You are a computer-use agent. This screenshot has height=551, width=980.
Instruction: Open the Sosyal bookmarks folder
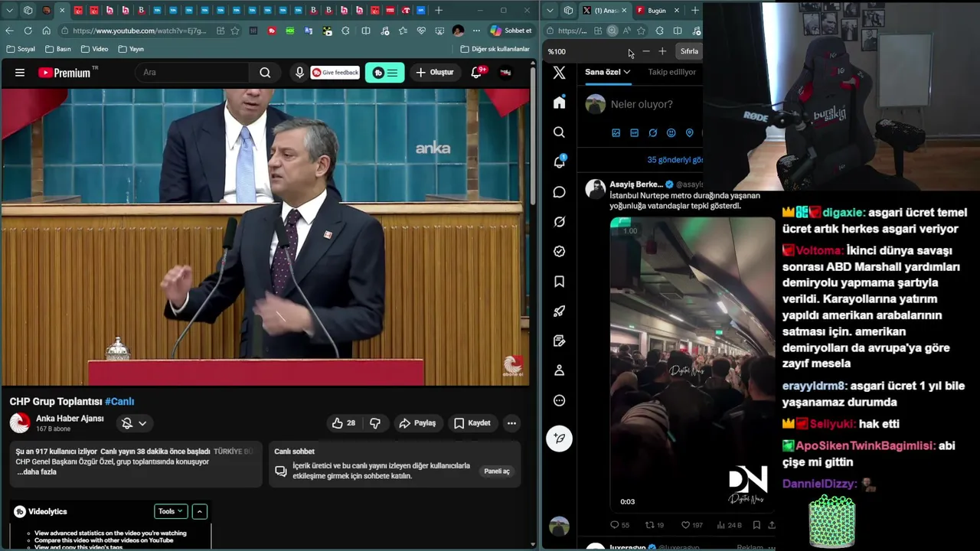point(21,49)
